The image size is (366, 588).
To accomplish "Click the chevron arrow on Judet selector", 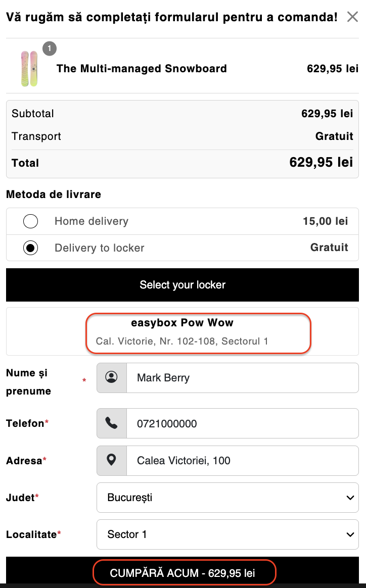I will [350, 498].
